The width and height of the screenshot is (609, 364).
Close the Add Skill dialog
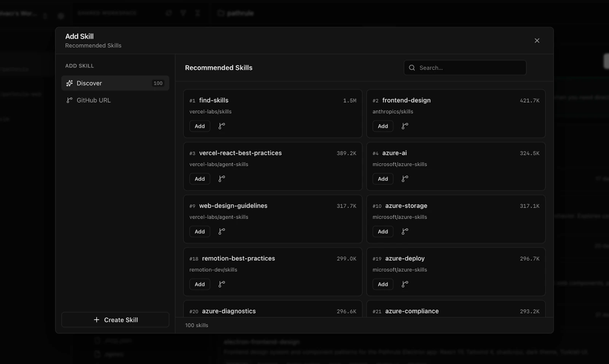537,41
